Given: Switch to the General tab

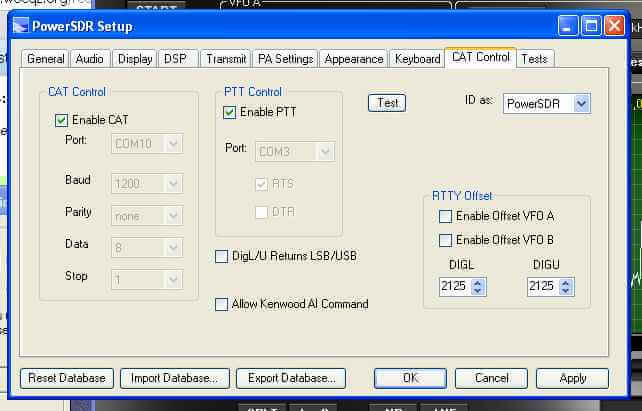Looking at the screenshot, I should click(x=45, y=59).
